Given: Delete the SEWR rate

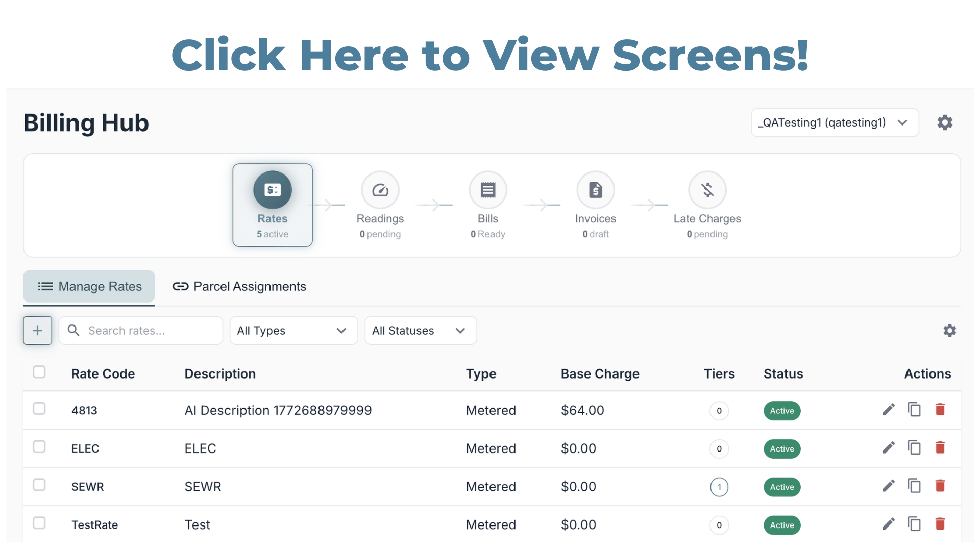Looking at the screenshot, I should 940,486.
